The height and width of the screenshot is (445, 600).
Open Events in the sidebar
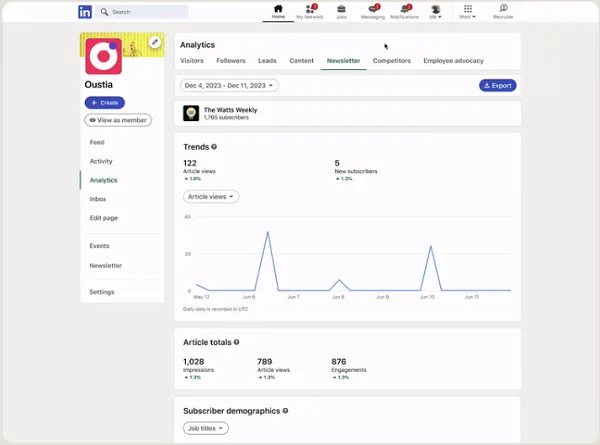coord(99,246)
